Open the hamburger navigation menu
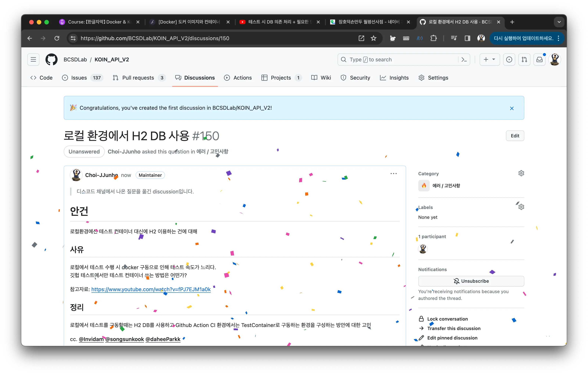 pyautogui.click(x=33, y=60)
